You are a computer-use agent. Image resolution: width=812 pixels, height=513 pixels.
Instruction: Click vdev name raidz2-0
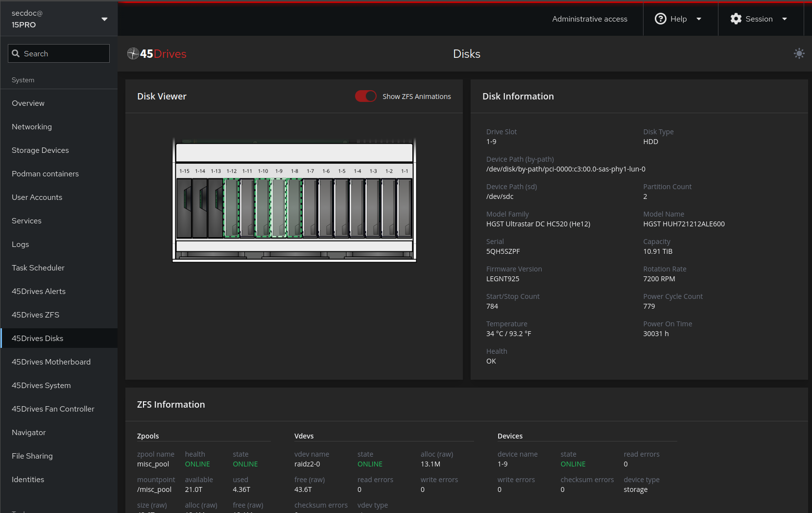[307, 464]
